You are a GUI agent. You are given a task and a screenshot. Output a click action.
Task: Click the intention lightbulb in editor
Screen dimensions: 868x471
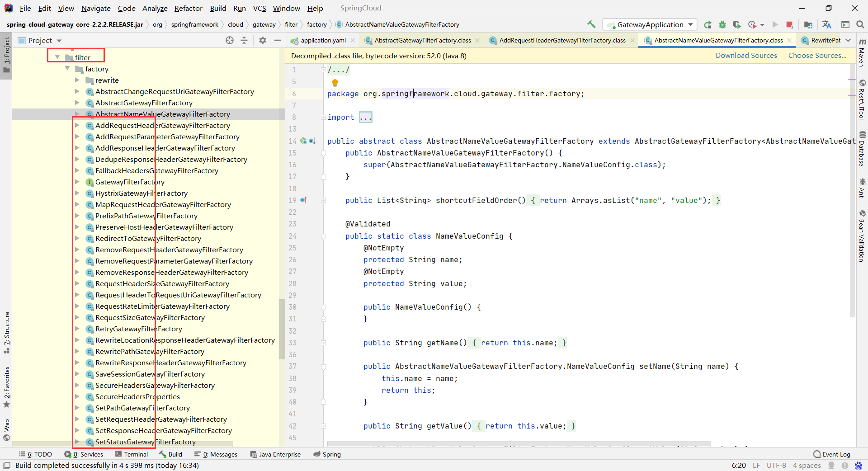[335, 83]
